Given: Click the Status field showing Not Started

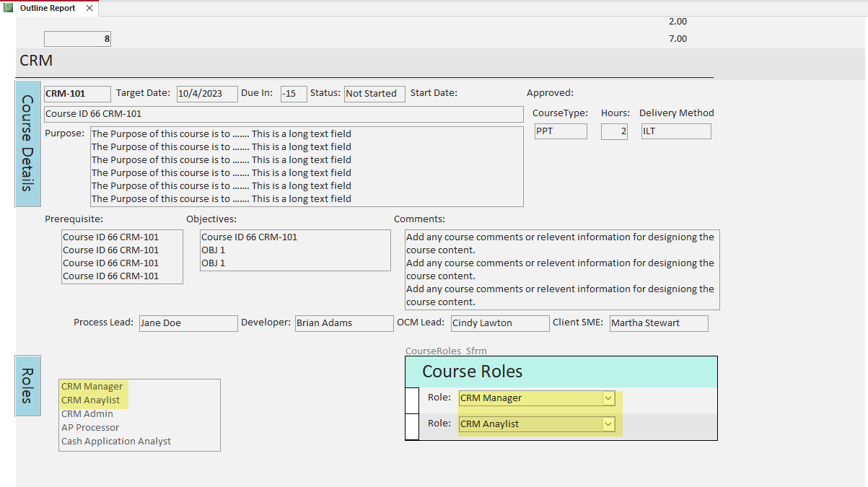Looking at the screenshot, I should click(x=374, y=94).
